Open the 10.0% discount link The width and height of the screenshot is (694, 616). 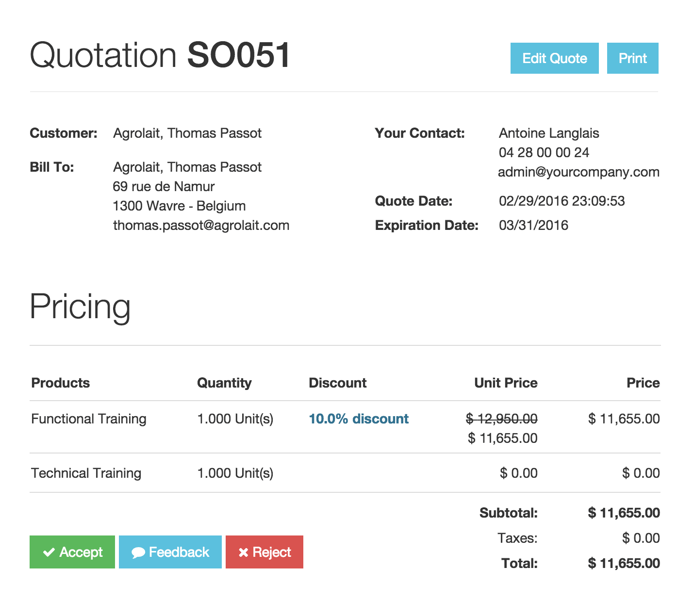coord(358,419)
